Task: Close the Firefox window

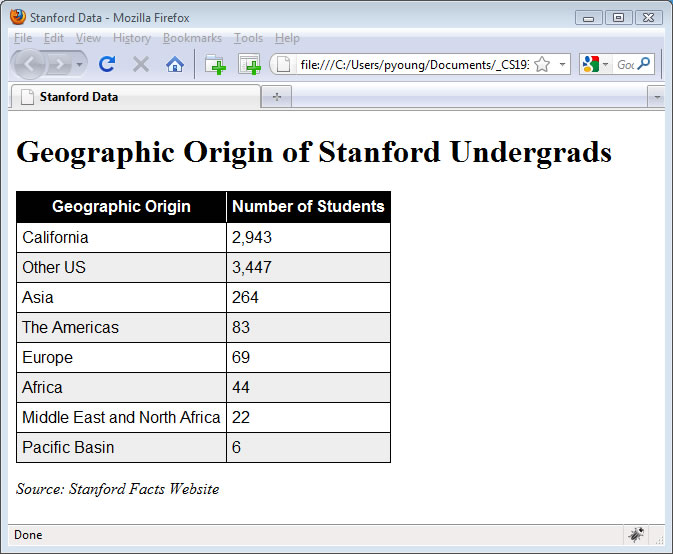Action: coord(648,18)
